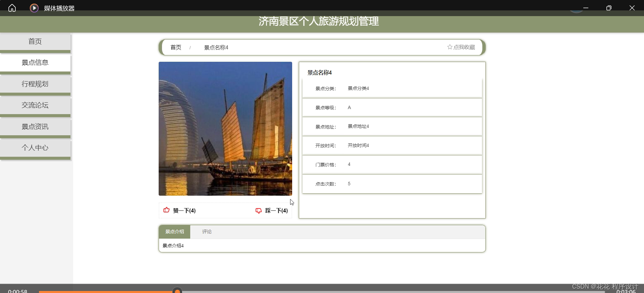Screen dimensions: 644x293
Task: Click the 景点介绍4 description text
Action: pyautogui.click(x=173, y=246)
